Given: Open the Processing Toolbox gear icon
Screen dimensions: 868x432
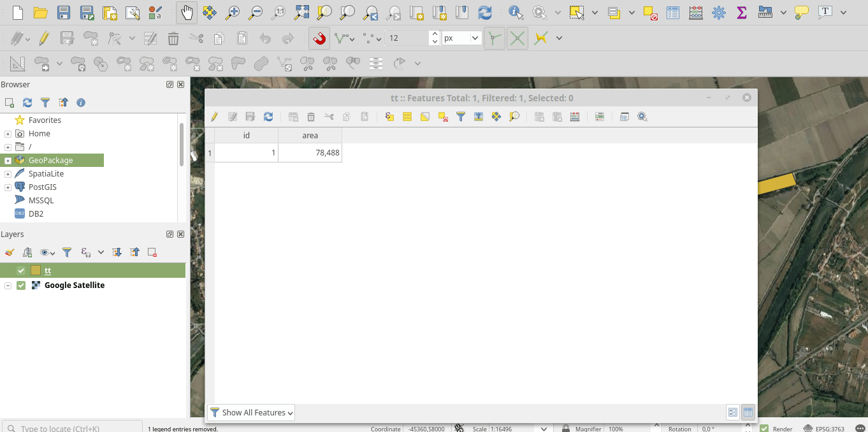Looking at the screenshot, I should point(719,12).
